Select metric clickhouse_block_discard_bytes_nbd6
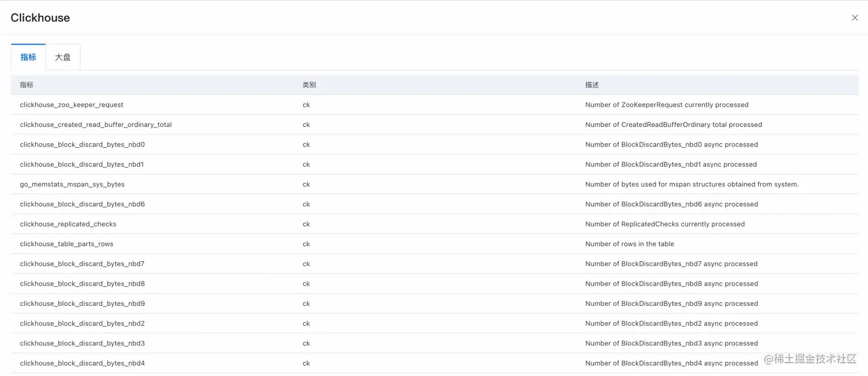This screenshot has width=868, height=376. click(x=82, y=204)
